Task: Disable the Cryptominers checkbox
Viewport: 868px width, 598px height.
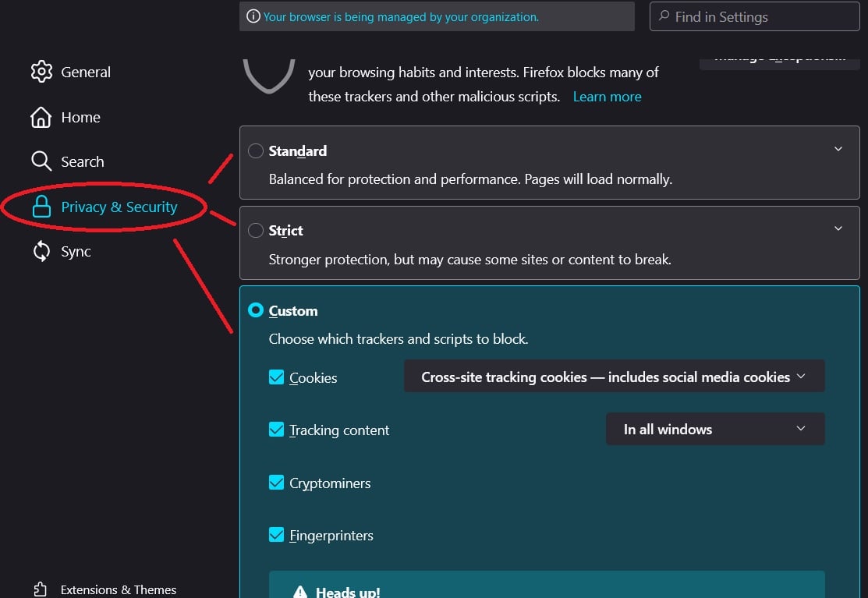Action: (276, 483)
